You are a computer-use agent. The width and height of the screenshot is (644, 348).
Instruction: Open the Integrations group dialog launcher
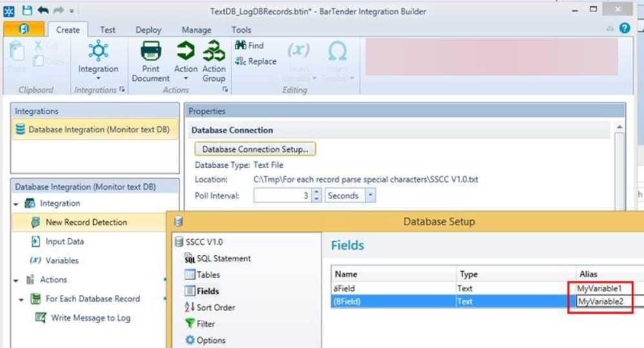122,89
